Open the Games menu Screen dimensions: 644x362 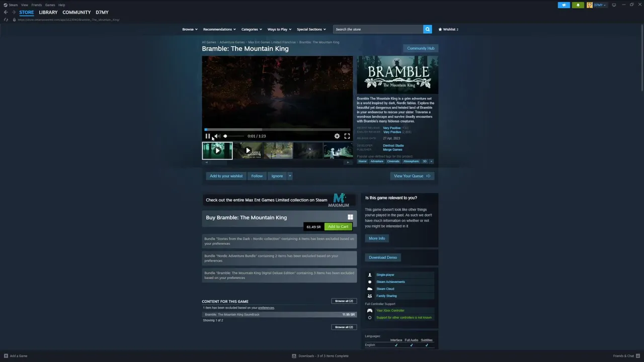[50, 5]
